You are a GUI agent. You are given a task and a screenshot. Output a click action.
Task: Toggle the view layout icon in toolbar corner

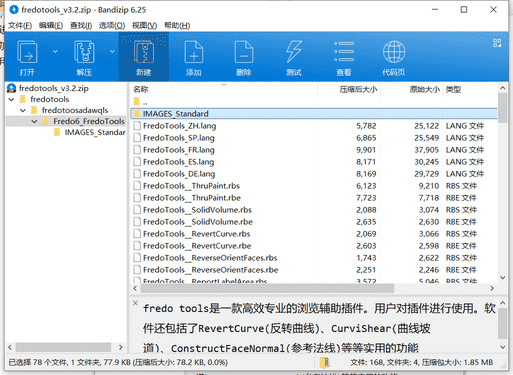pos(497,43)
